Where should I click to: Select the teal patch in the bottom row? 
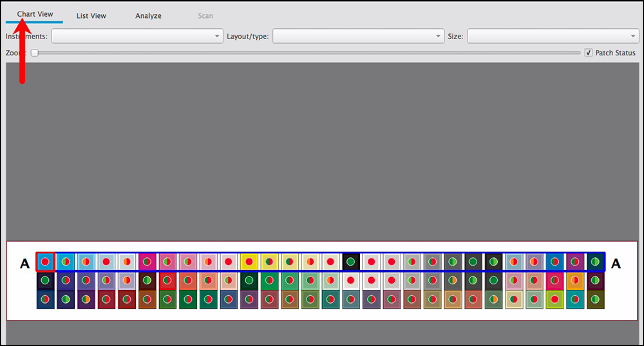coord(574,300)
